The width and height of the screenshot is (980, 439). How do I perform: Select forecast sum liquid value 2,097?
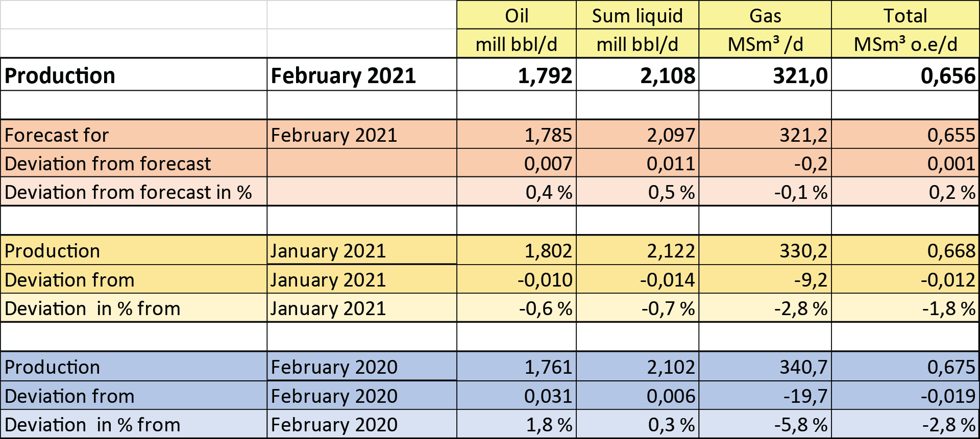coord(638,135)
